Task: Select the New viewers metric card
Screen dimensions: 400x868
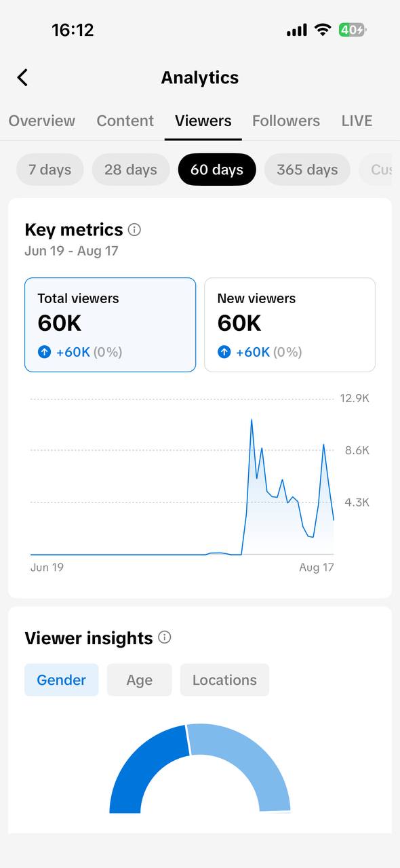Action: click(x=289, y=325)
